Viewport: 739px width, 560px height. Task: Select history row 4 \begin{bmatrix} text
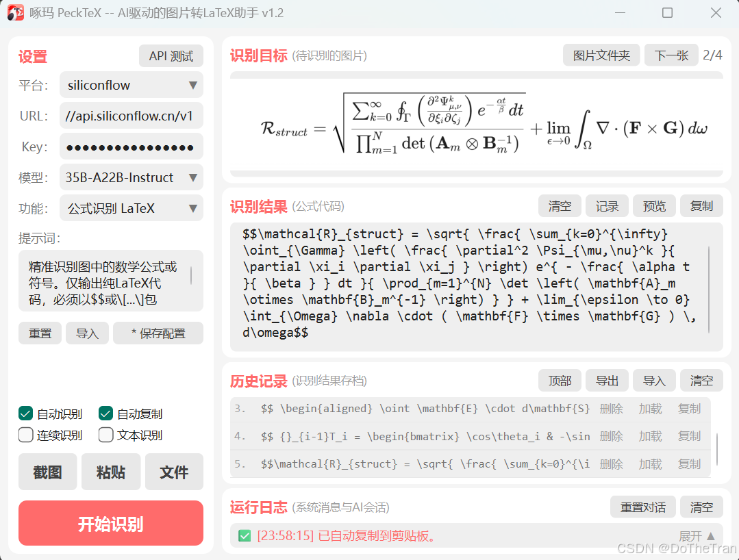425,436
